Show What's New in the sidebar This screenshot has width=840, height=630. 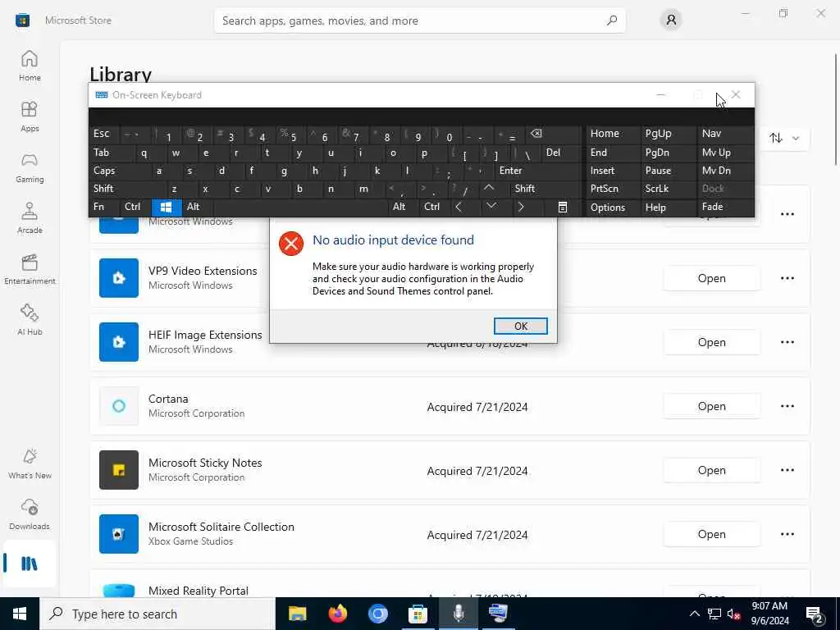click(30, 463)
